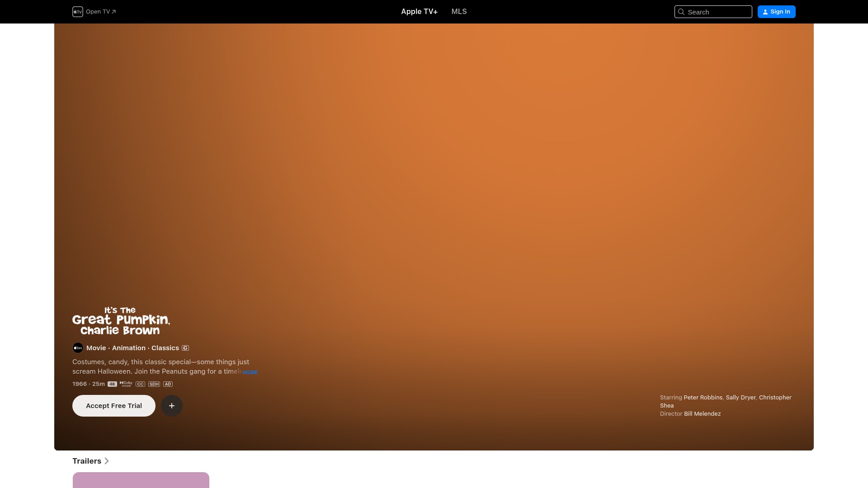This screenshot has width=868, height=488.
Task: Click the AD audio description badge
Action: click(x=168, y=384)
